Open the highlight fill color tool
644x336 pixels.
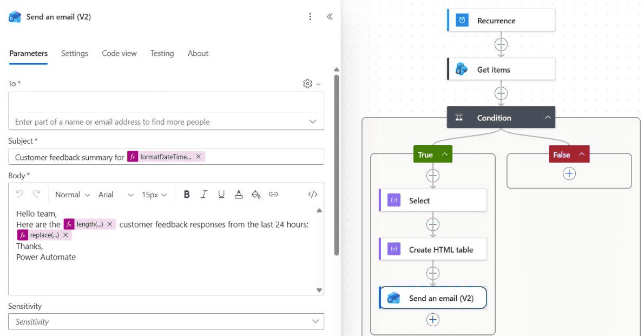coord(256,195)
